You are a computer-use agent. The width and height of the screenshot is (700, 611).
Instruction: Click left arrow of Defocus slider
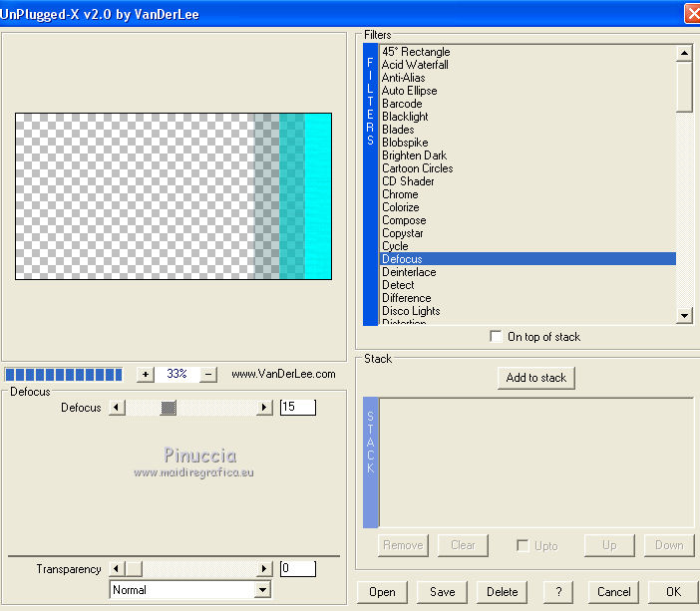(x=117, y=407)
